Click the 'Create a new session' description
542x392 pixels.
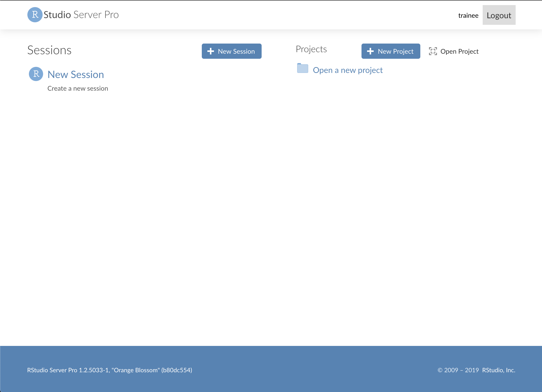(78, 88)
